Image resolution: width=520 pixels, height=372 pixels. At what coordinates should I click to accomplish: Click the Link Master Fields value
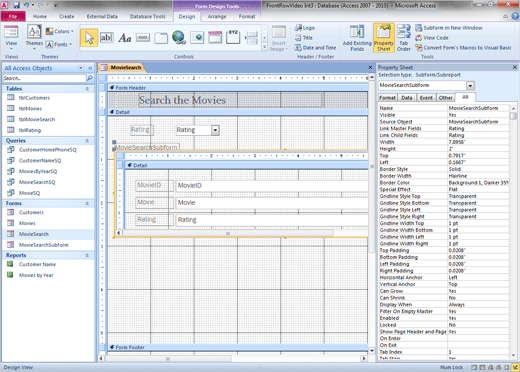point(478,128)
